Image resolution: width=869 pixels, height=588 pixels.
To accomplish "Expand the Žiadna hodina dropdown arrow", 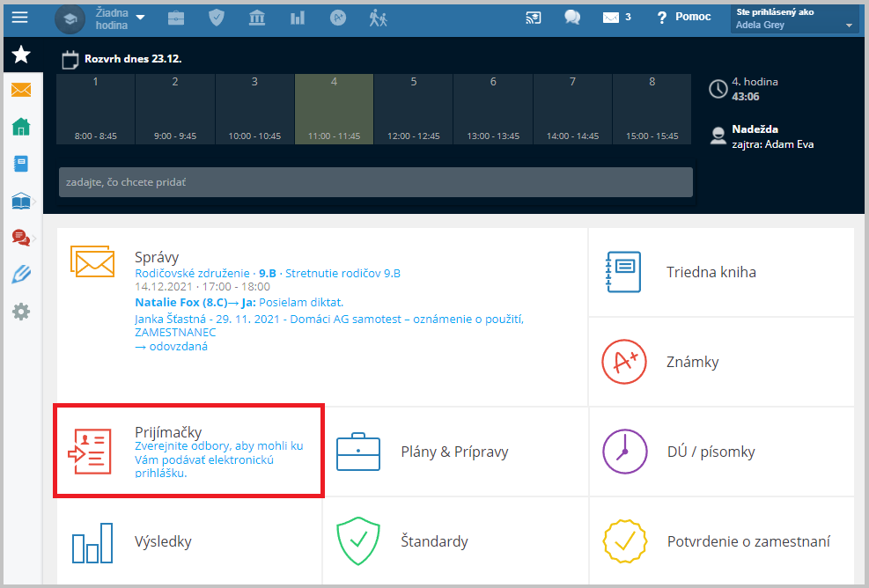I will click(141, 18).
